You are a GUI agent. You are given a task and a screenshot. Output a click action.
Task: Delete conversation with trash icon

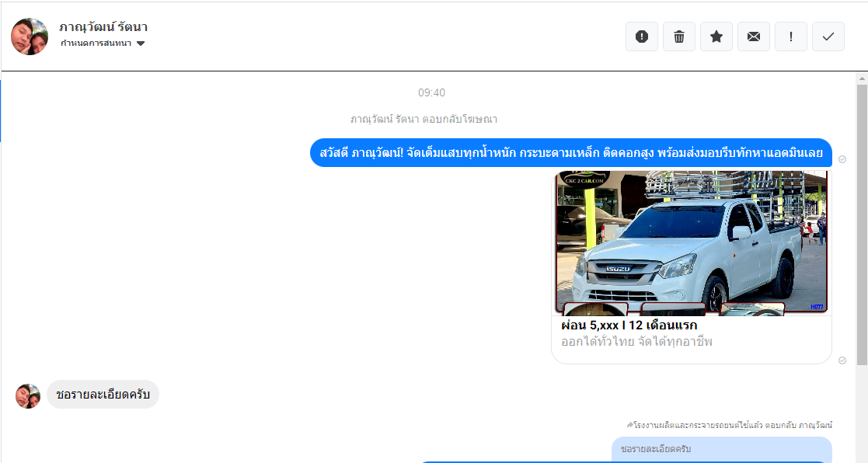(x=678, y=37)
